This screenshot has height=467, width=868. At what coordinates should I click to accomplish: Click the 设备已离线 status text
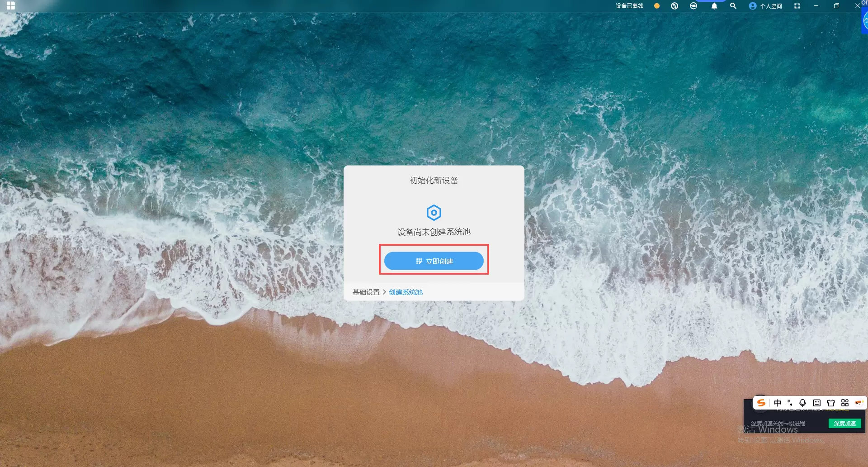[x=629, y=6]
